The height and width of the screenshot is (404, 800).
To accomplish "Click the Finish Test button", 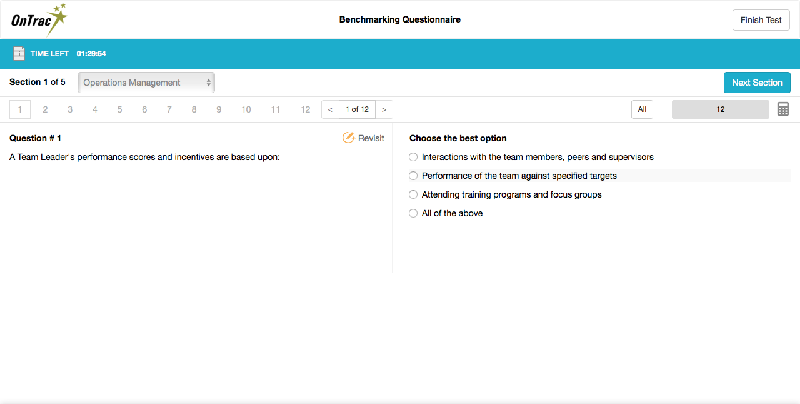I will [x=760, y=19].
